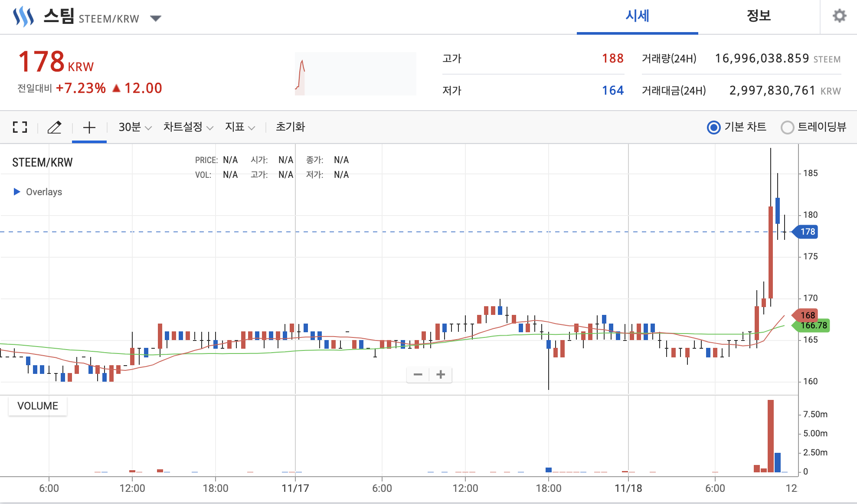Open the settings gear icon

839,16
